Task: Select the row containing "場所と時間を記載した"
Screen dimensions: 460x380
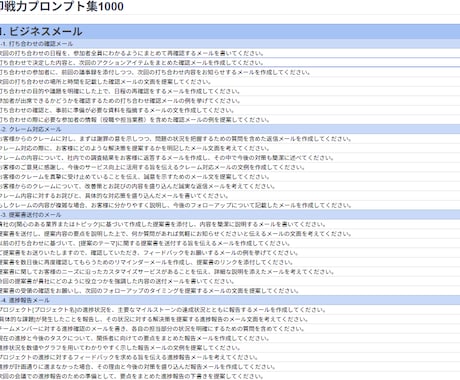Action: click(x=230, y=82)
